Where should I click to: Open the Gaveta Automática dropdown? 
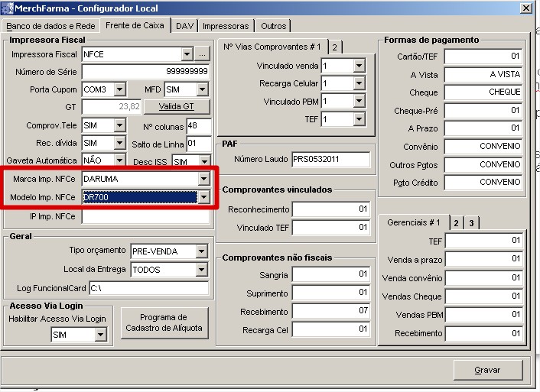point(119,160)
